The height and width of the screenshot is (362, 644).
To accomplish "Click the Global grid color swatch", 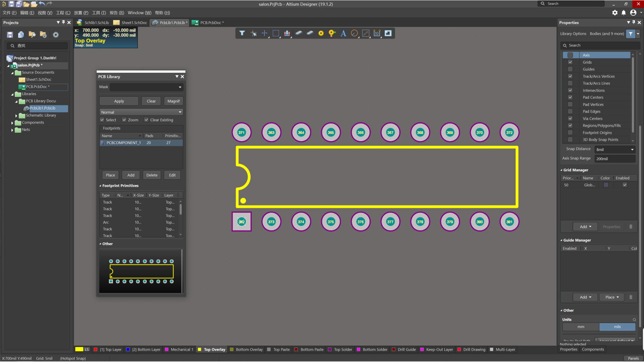I will point(606,185).
